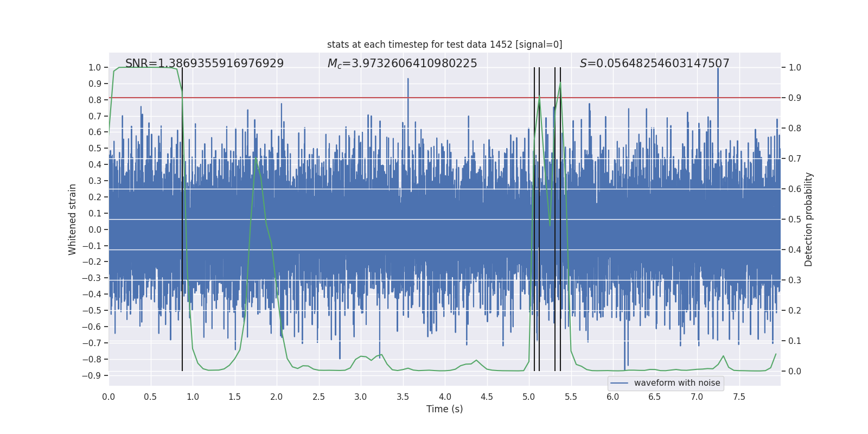Screen dimensions: 868x434
Task: Click the black vertical marker line just after 5.0 seconds
Action: pos(534,219)
